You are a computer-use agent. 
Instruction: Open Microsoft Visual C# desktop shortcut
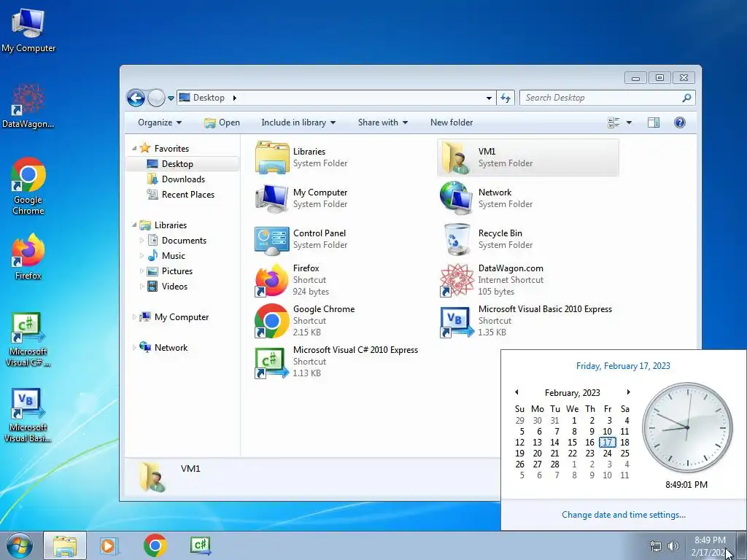(x=28, y=340)
